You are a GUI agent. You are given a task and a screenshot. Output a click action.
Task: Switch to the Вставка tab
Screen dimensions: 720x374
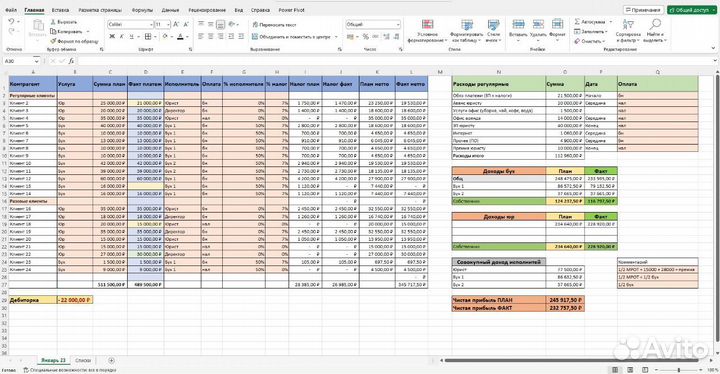point(60,10)
